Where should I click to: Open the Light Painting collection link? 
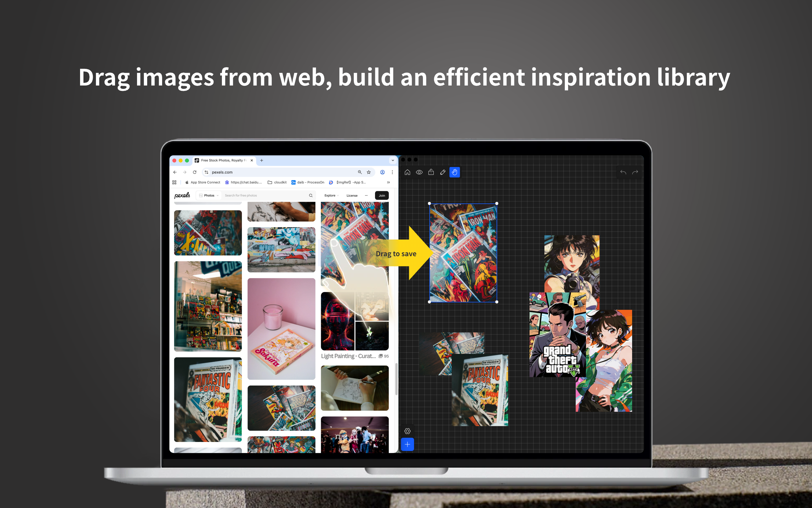[x=348, y=356]
